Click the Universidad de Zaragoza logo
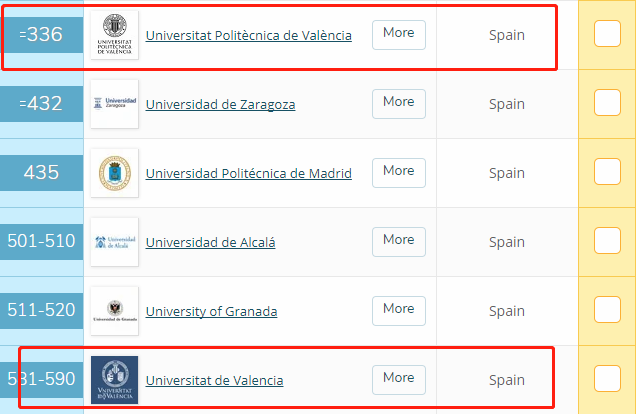This screenshot has width=636, height=414. click(x=114, y=104)
